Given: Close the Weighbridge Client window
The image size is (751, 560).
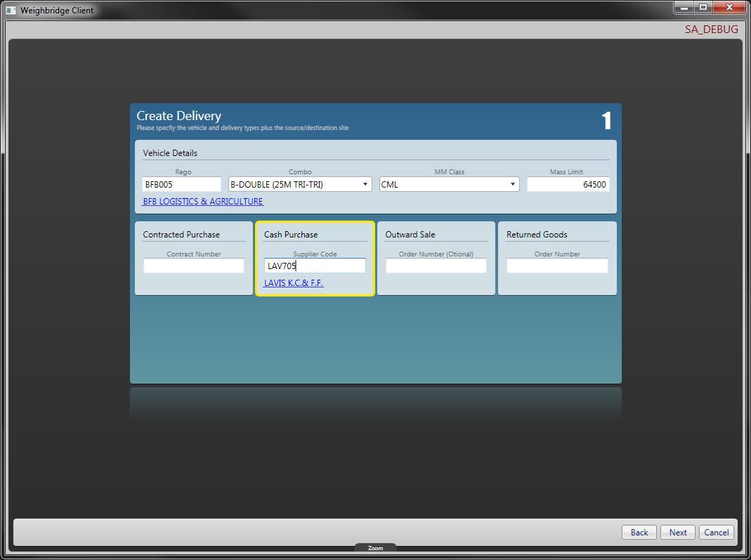Looking at the screenshot, I should (x=729, y=7).
